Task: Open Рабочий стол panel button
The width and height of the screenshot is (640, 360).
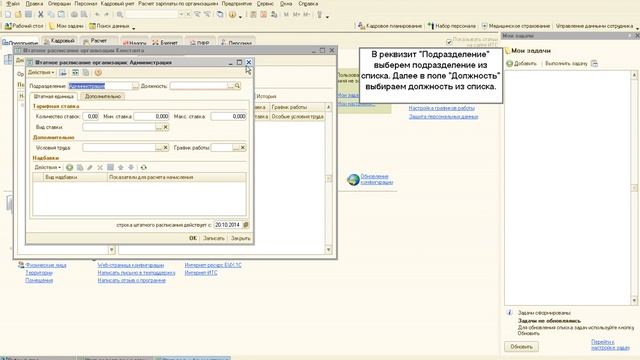Action: click(x=24, y=26)
